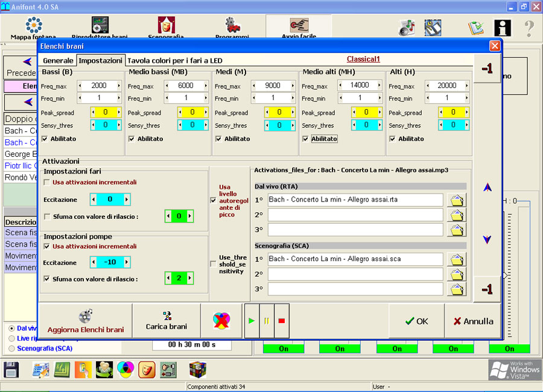Screen dimensions: 543x392
Task: Switch to the Generale tab
Action: [x=58, y=60]
